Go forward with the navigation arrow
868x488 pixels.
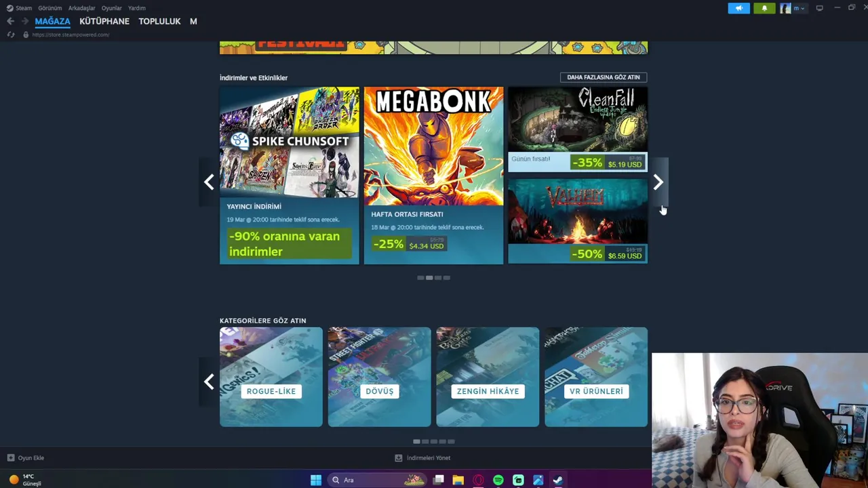tap(25, 21)
